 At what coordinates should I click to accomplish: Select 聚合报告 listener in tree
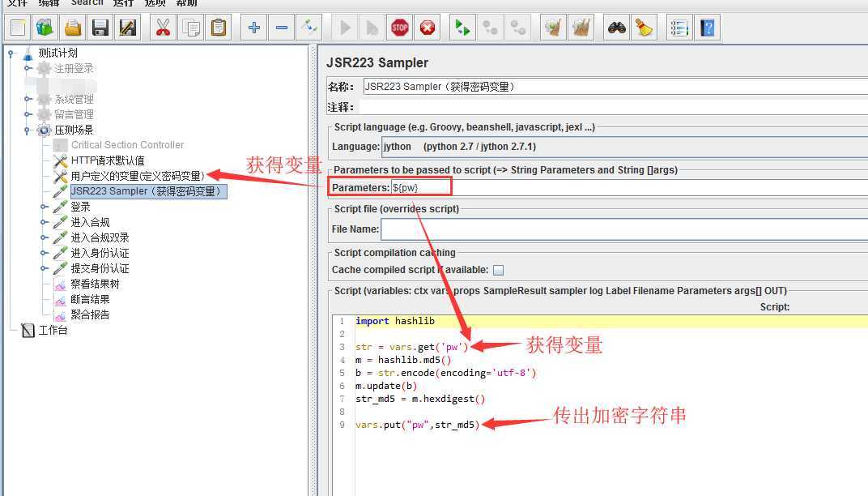(90, 314)
